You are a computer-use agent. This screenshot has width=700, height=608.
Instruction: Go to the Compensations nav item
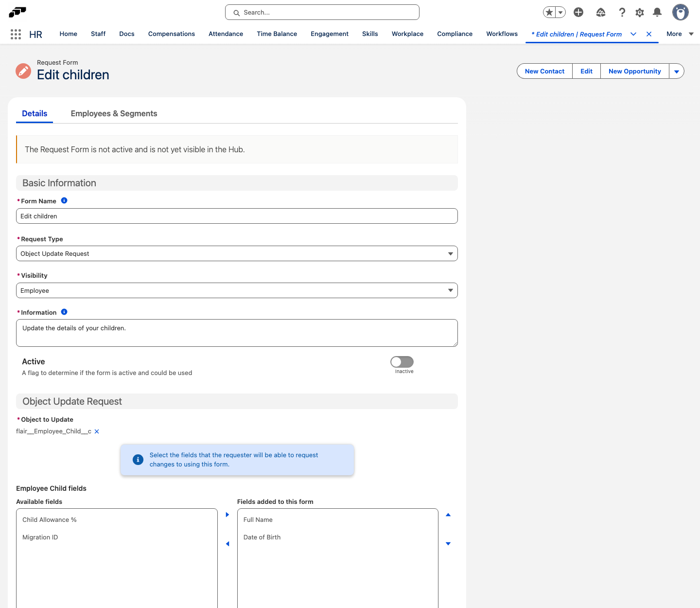click(172, 34)
